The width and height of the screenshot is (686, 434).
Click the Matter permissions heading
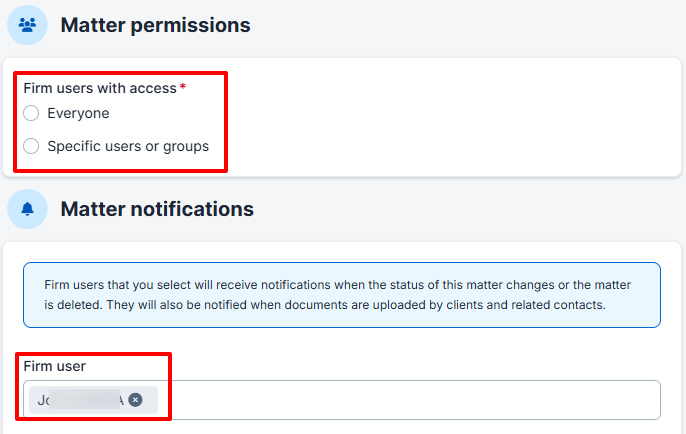(155, 25)
